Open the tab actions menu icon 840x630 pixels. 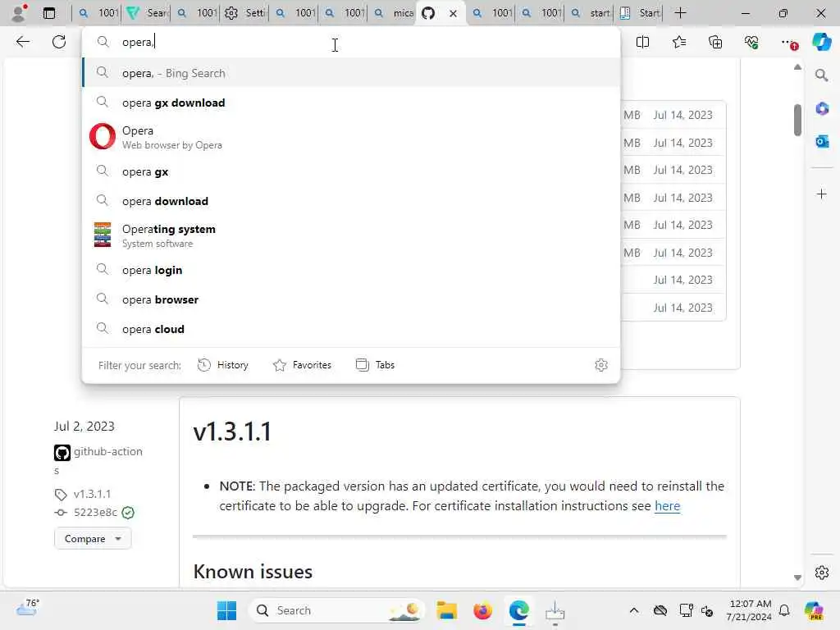tap(48, 13)
